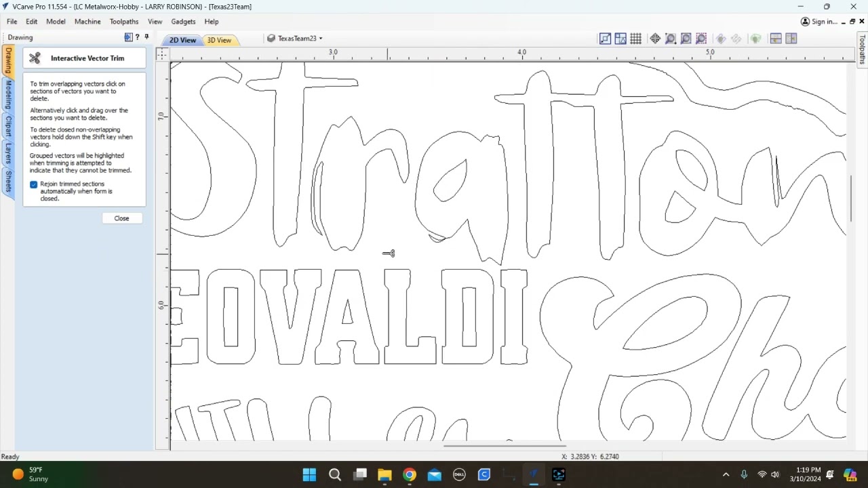Select the Zoom to box tool
This screenshot has height=488, width=868.
(671, 39)
